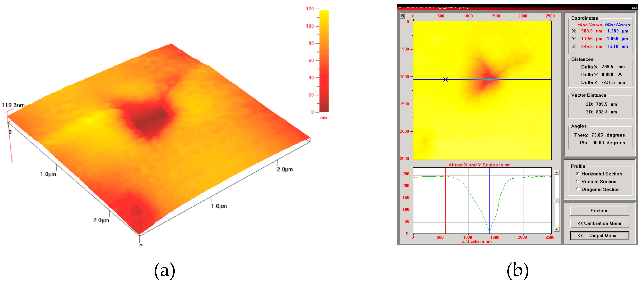Click the dark pit in the 3D surface
Viewport: 644px width, 284px height.
coord(150,120)
